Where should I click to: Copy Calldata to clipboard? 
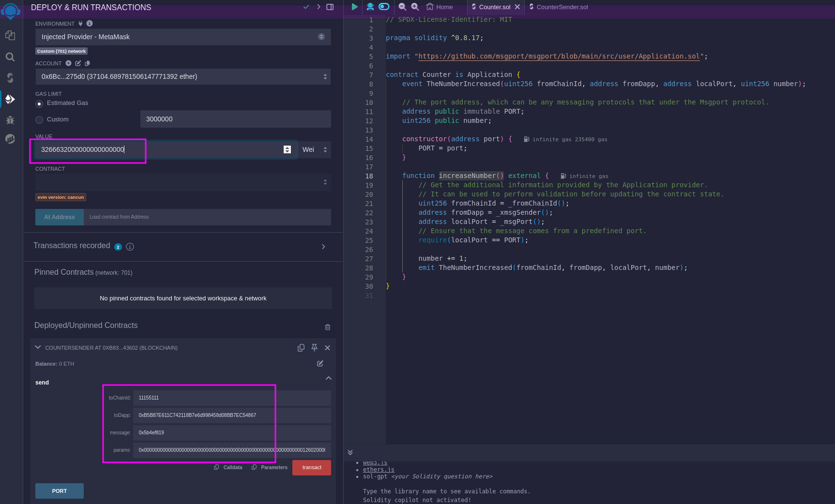(x=228, y=467)
